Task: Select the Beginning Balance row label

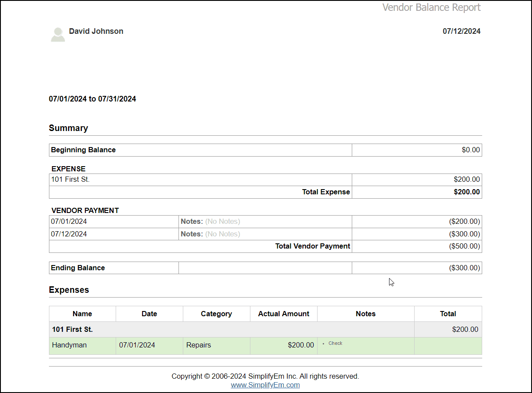Action: tap(83, 150)
